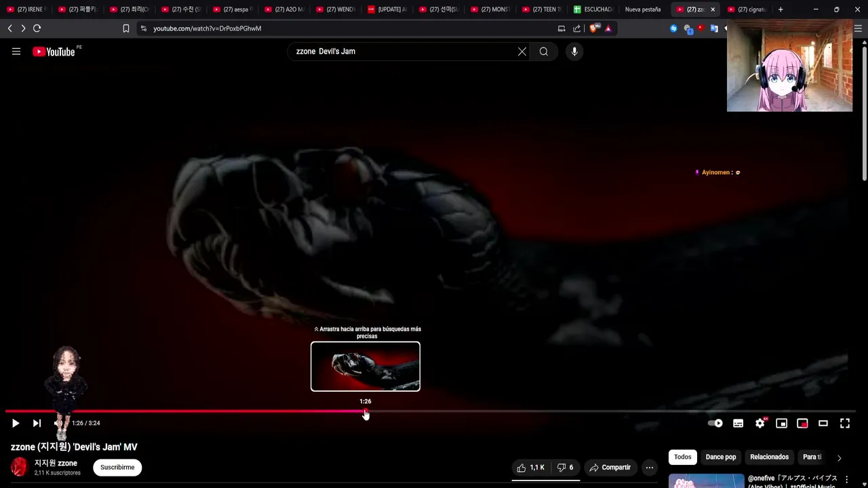Viewport: 868px width, 488px height.
Task: Open the screen cast icon in address bar
Action: [561, 28]
